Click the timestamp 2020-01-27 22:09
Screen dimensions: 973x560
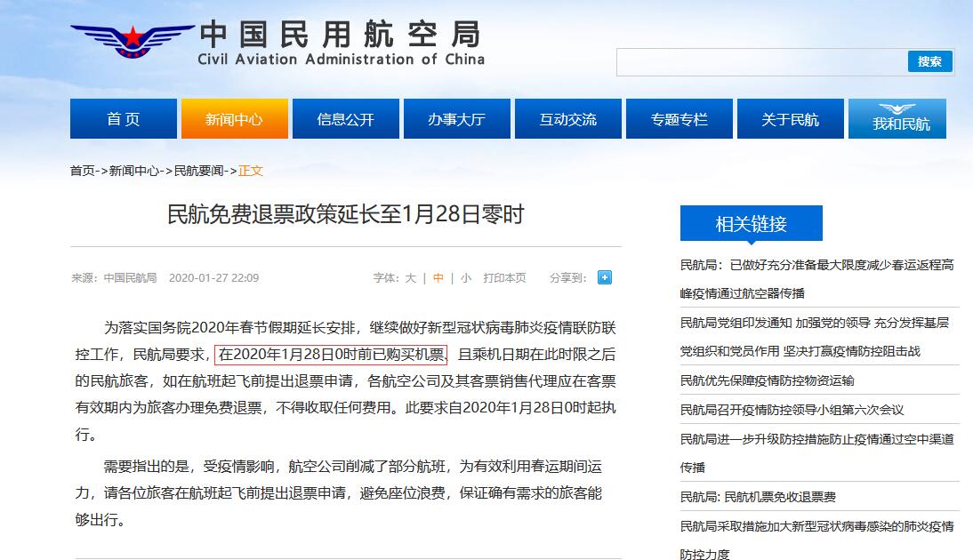[x=214, y=278]
